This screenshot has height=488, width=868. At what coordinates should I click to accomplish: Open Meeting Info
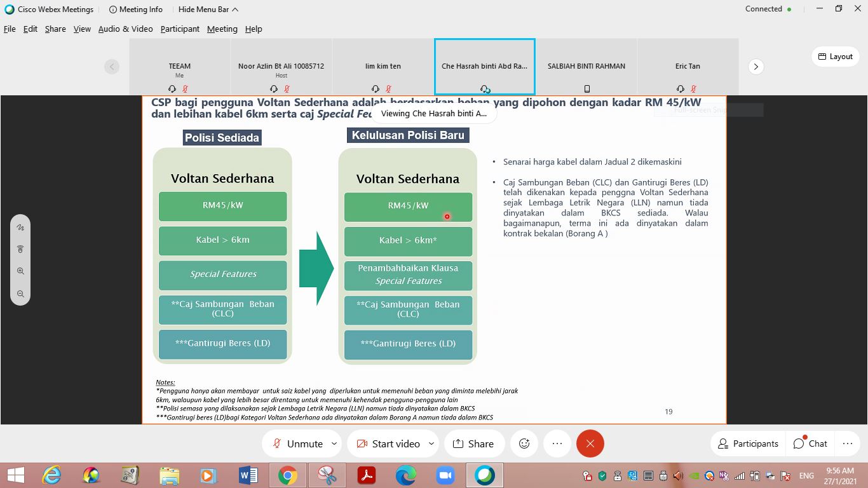click(135, 10)
